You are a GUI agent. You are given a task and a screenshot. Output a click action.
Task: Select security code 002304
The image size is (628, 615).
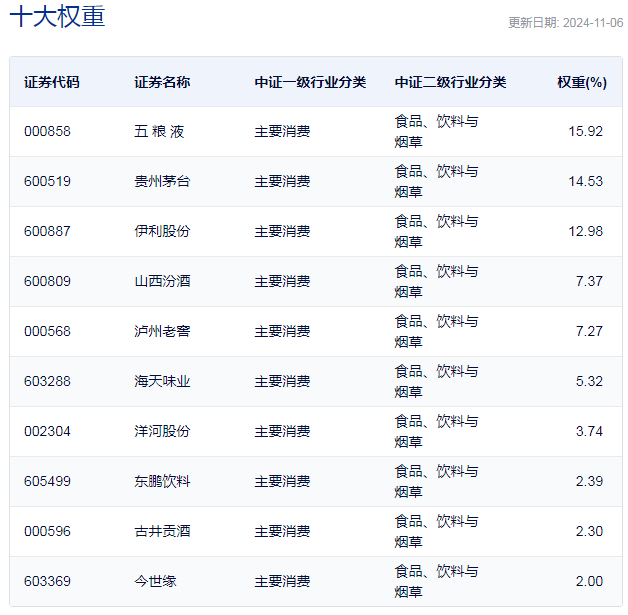(x=47, y=432)
